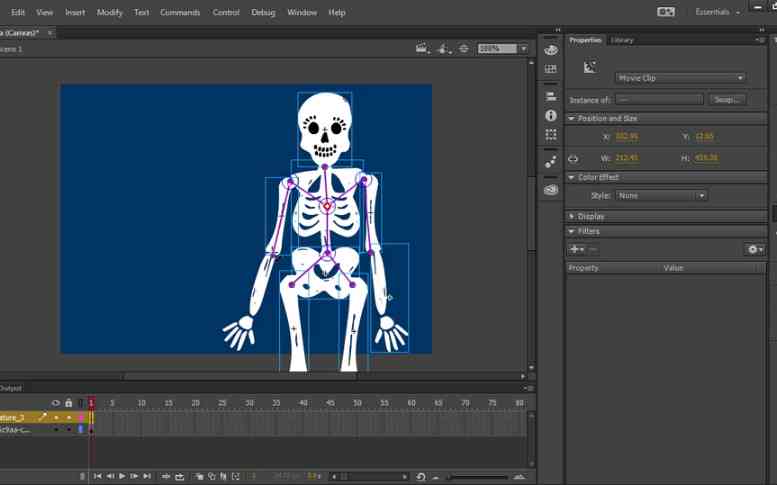777x485 pixels.
Task: Click the pink outline color of Armature layer
Action: click(x=81, y=418)
